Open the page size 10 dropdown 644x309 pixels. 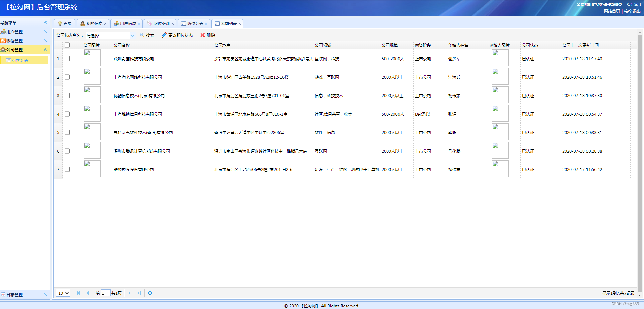(63, 293)
